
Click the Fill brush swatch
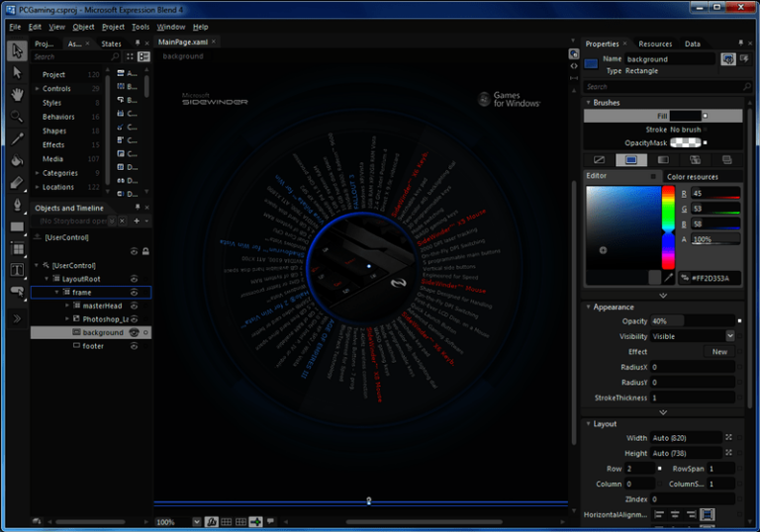686,116
